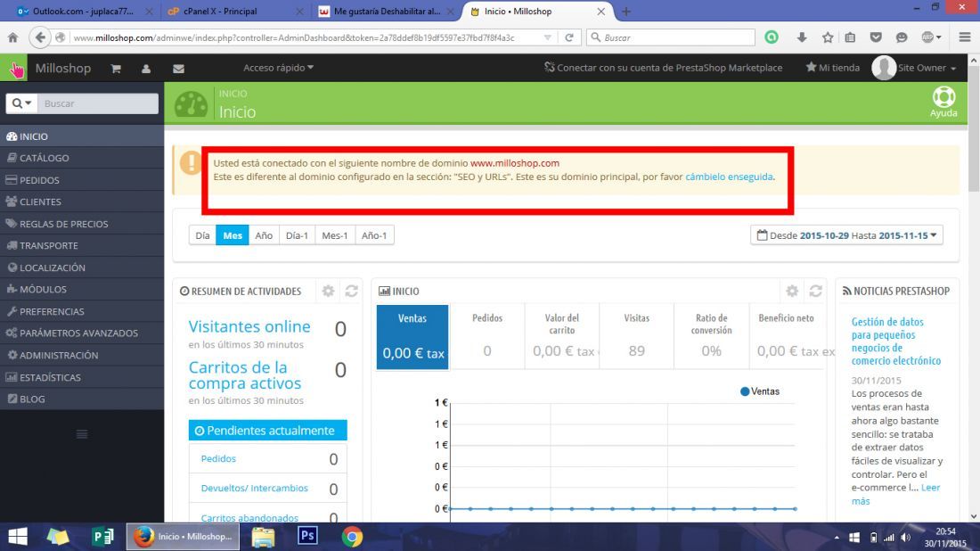Launch Photoshop from taskbar
980x551 pixels.
pyautogui.click(x=307, y=537)
